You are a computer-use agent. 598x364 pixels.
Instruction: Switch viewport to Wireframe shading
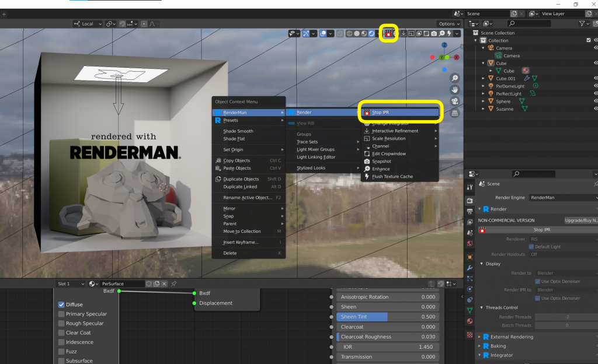pos(349,33)
